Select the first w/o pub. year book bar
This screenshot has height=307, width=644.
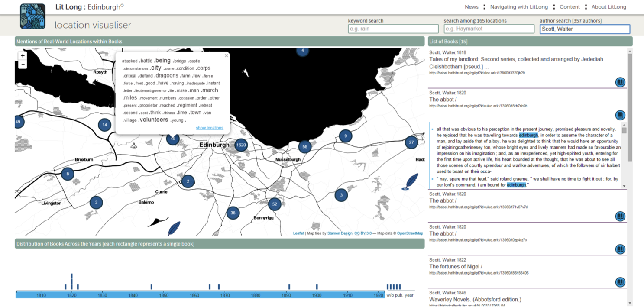388,287
